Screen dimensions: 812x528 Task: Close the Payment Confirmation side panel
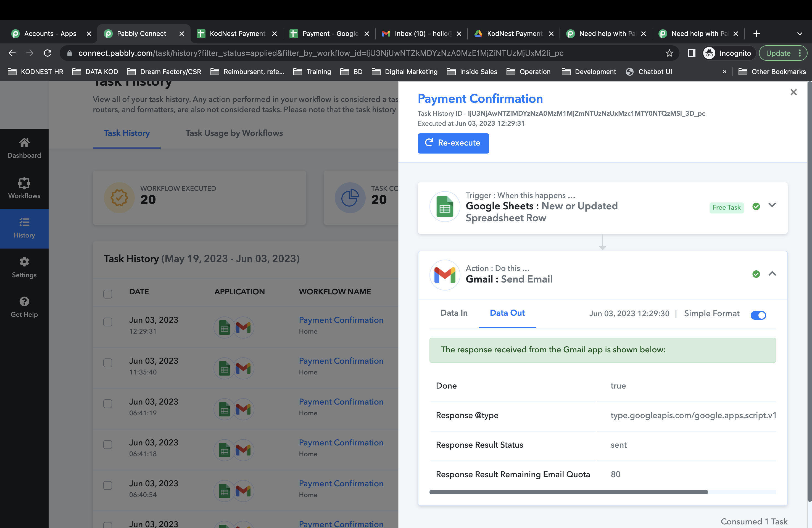point(793,92)
